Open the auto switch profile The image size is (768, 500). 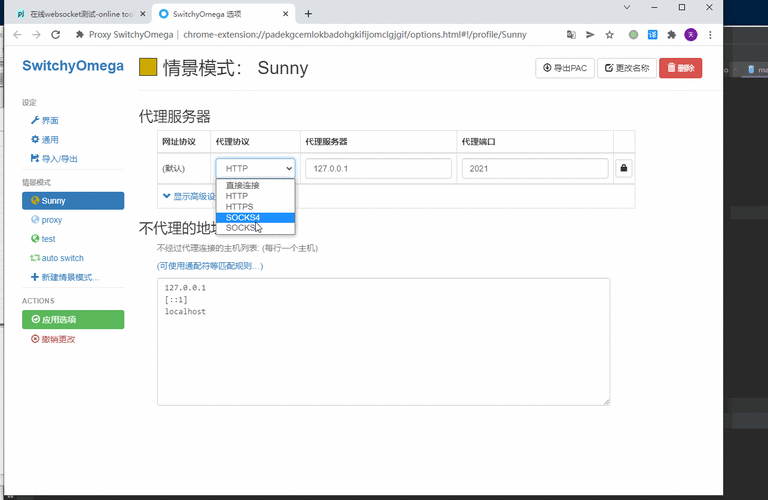tap(57, 258)
